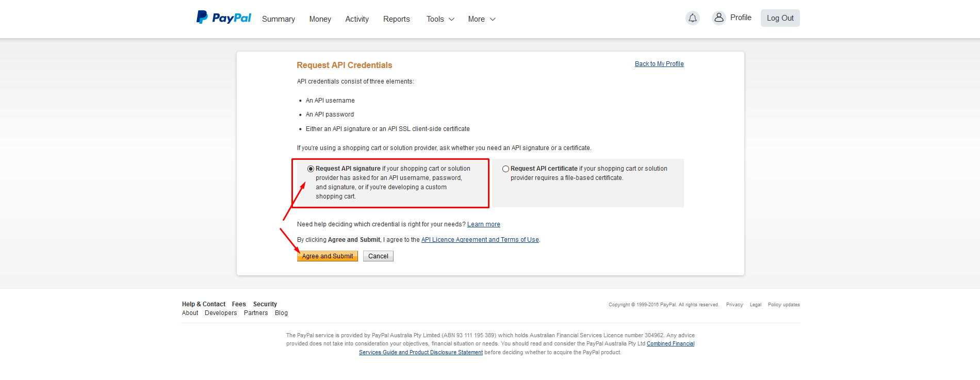Click the Request API Credentials heading
Image resolution: width=980 pixels, height=380 pixels.
(x=345, y=65)
